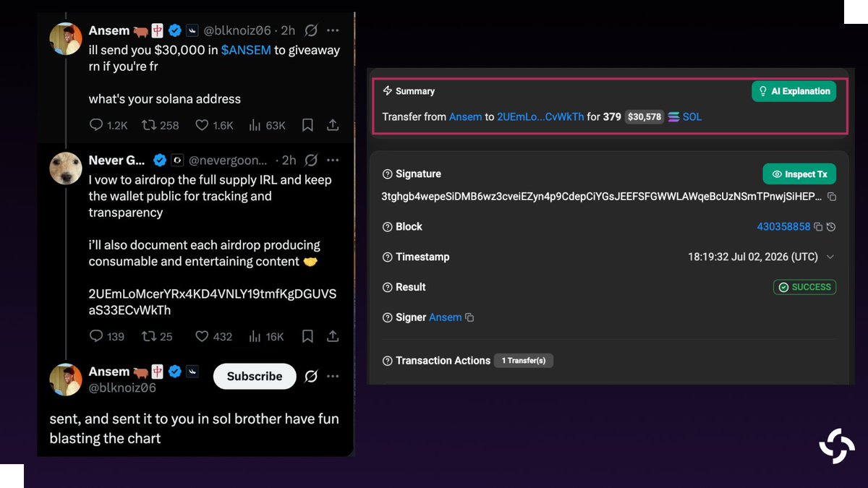Copy the transaction signature

(x=832, y=197)
